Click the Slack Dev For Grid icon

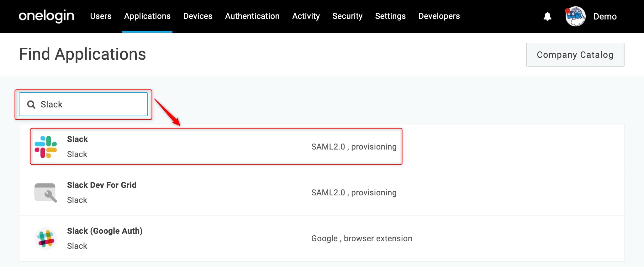pyautogui.click(x=46, y=193)
